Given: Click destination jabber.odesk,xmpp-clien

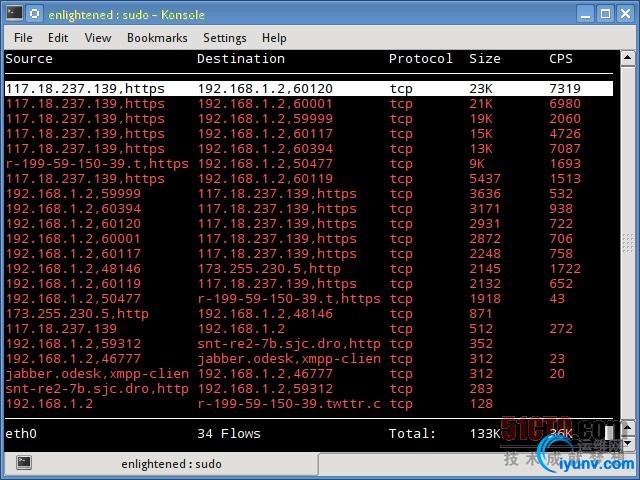Looking at the screenshot, I should [x=289, y=359].
